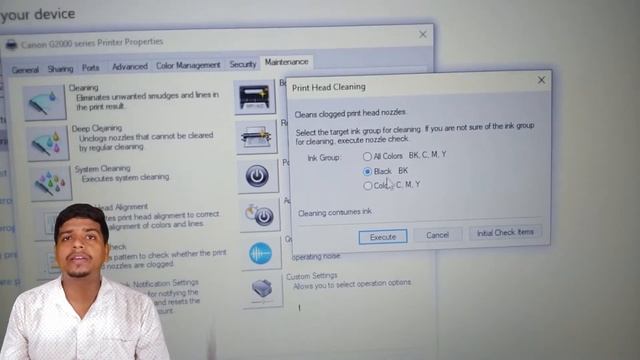Click the 'Print Head Cleaning' dialog title
The image size is (640, 360).
329,87
